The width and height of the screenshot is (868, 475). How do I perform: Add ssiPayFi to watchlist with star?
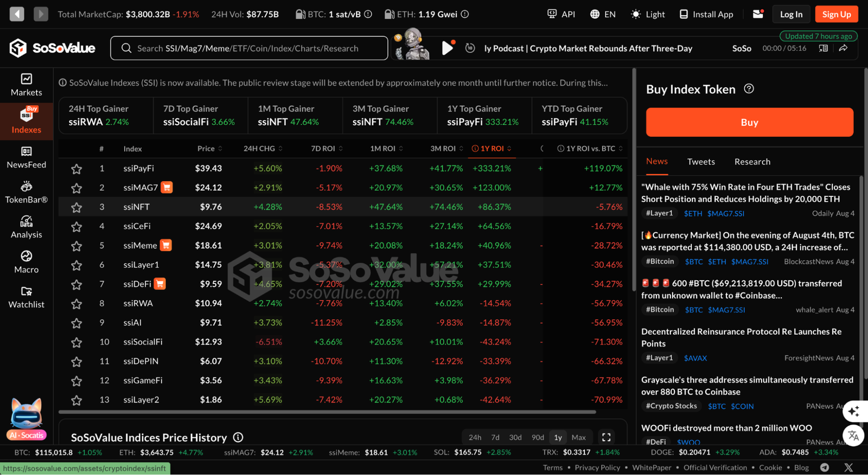coord(76,169)
